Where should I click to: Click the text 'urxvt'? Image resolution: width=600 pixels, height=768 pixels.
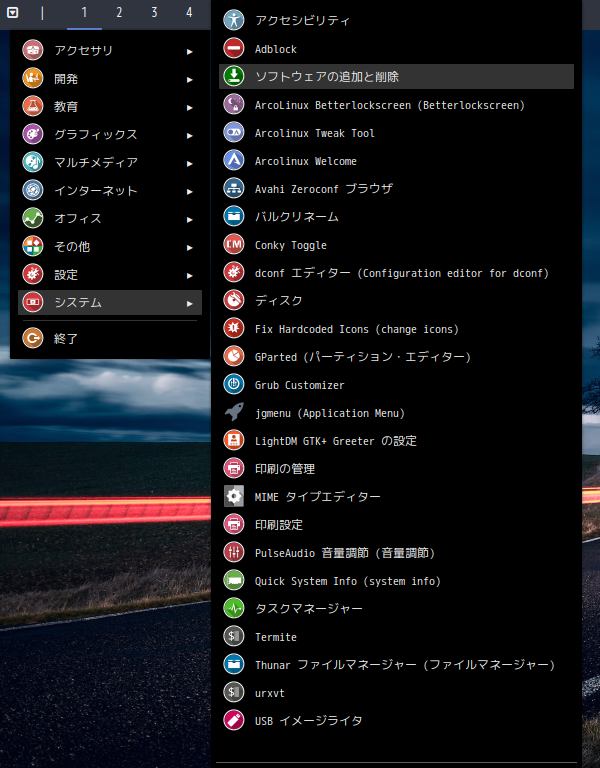pos(270,693)
